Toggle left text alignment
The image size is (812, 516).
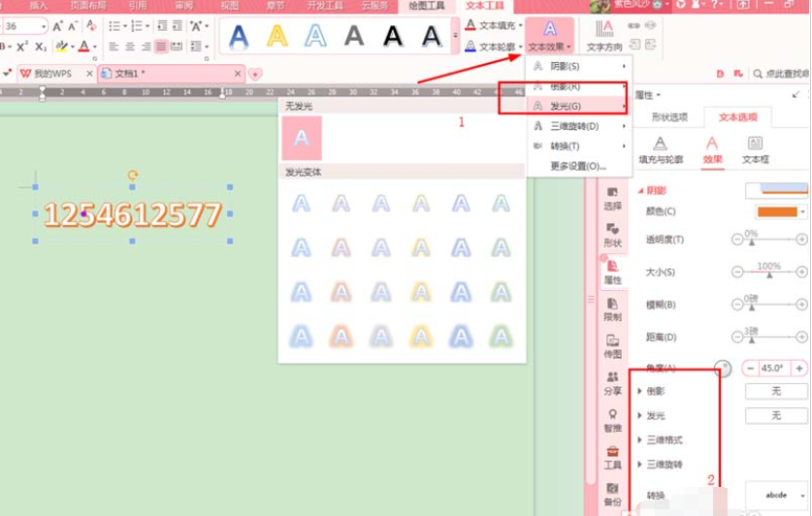pyautogui.click(x=114, y=47)
